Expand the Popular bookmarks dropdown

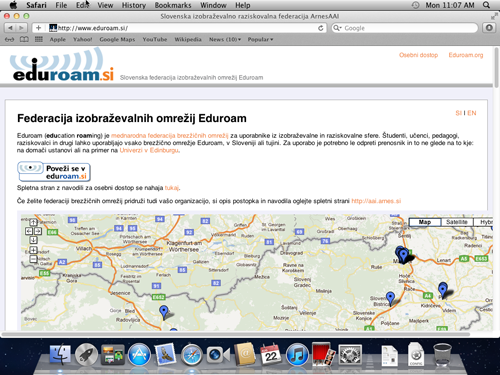coord(260,39)
